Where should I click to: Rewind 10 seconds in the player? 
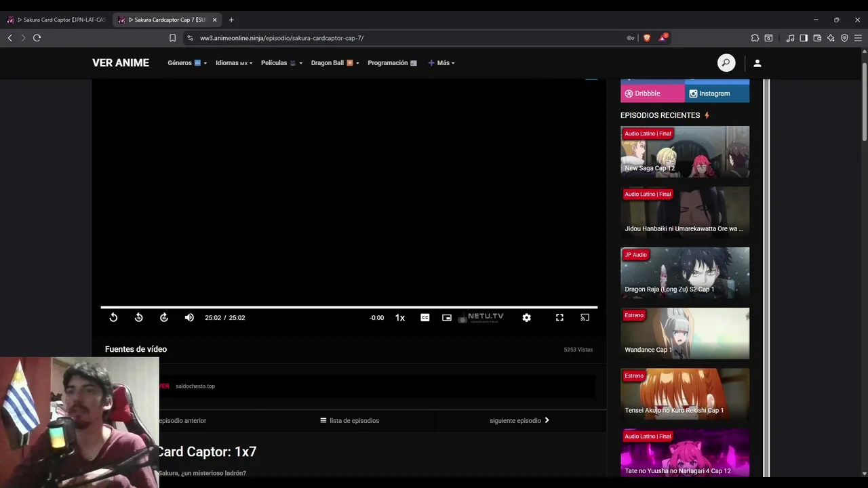138,317
